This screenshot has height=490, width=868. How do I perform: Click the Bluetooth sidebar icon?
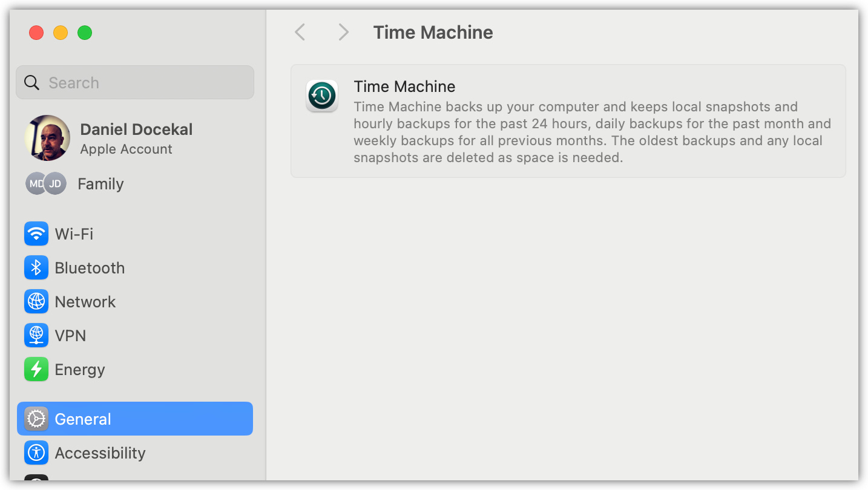[x=36, y=268]
